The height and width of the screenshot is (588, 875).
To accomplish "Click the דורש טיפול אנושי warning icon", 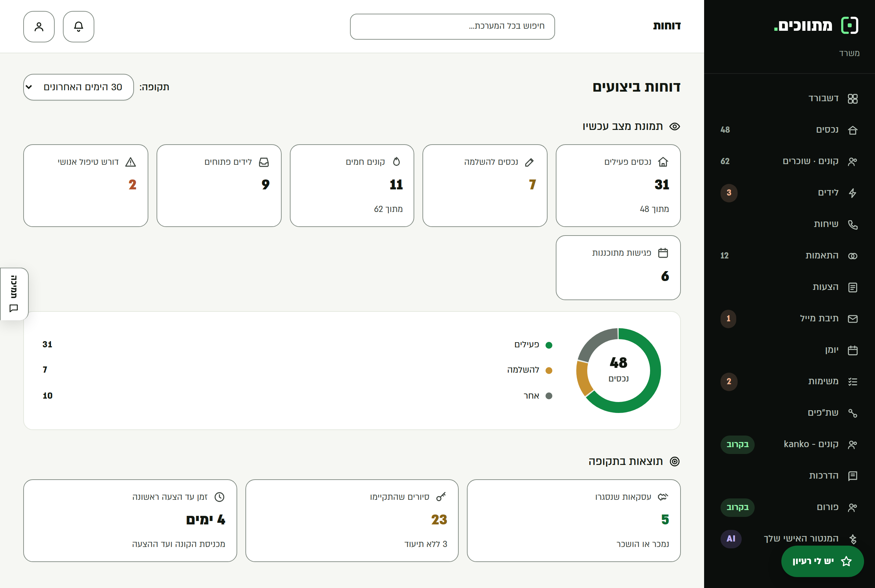I will (x=131, y=162).
